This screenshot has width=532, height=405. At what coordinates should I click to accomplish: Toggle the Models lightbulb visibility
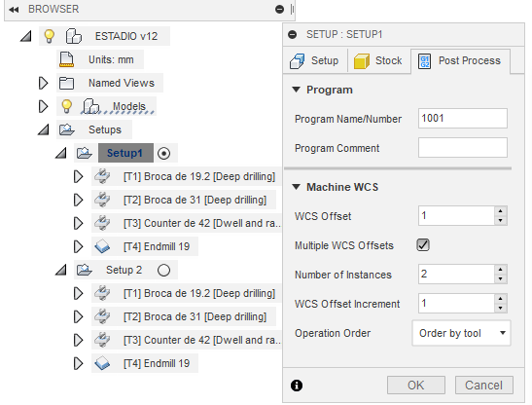(x=66, y=106)
